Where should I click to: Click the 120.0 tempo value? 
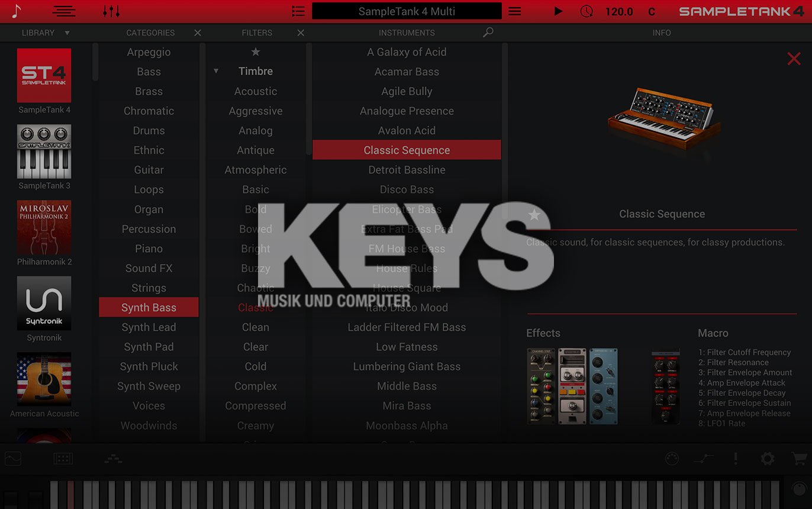pos(619,12)
